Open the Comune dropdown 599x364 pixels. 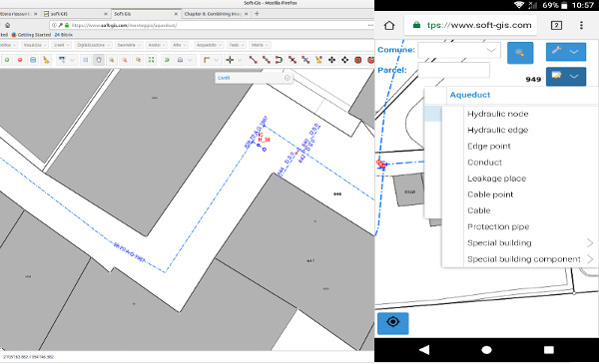tap(459, 50)
